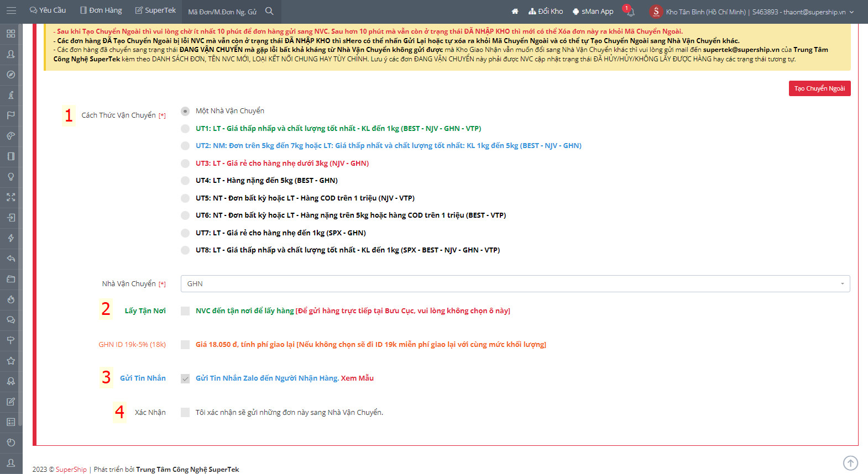The image size is (868, 474).
Task: Click the user profile sidebar icon at bottom
Action: [11, 463]
